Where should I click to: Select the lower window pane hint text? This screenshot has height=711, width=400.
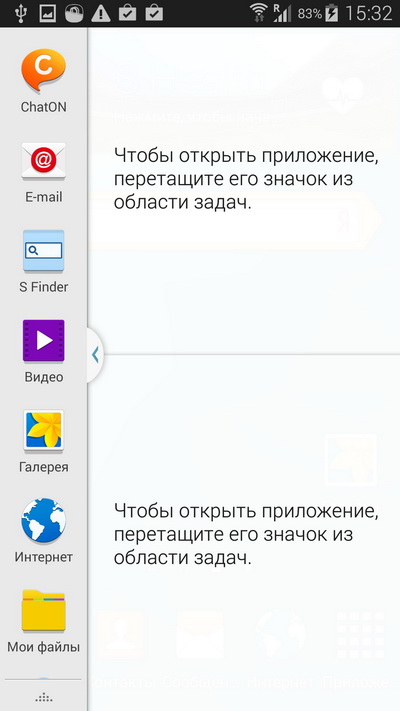(246, 535)
